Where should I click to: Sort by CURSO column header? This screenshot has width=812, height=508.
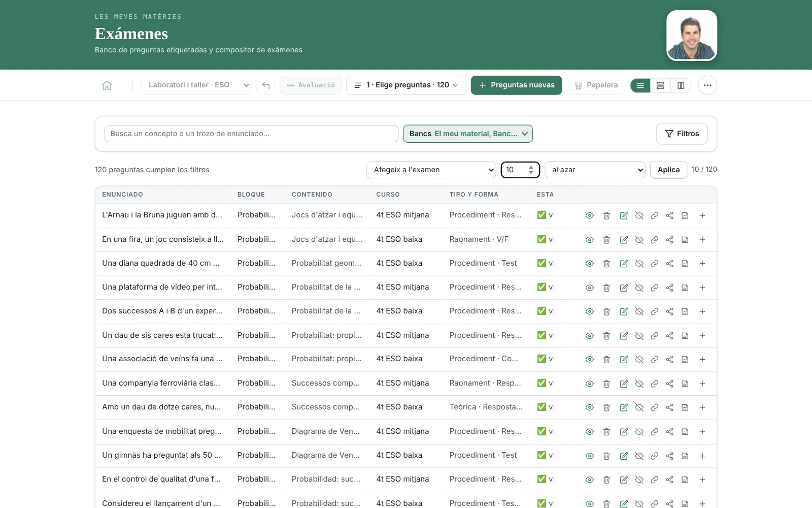coord(388,195)
